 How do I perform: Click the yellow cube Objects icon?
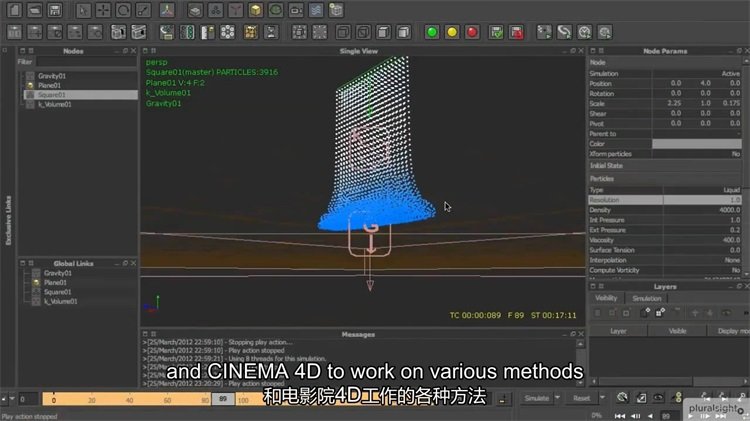[x=255, y=10]
